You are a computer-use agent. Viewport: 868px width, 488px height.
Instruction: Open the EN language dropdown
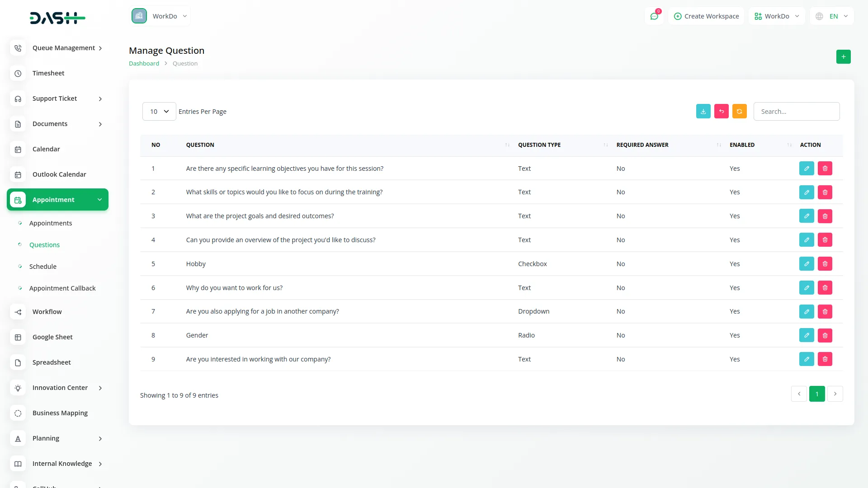(832, 16)
